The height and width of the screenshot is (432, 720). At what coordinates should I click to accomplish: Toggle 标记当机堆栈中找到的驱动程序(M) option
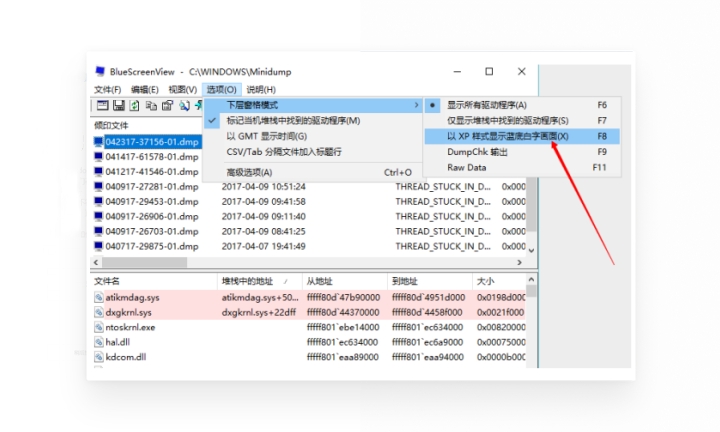[312, 121]
